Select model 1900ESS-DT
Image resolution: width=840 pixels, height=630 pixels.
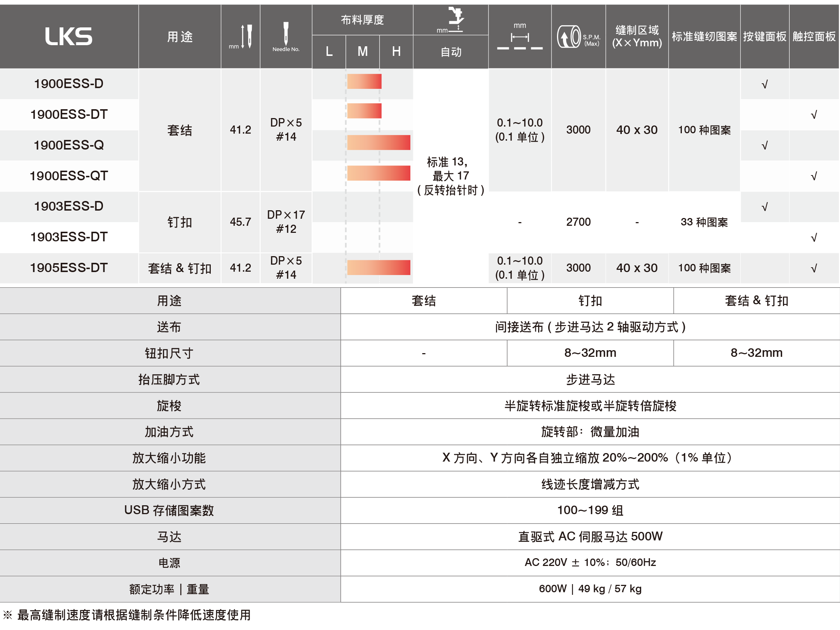pos(69,114)
